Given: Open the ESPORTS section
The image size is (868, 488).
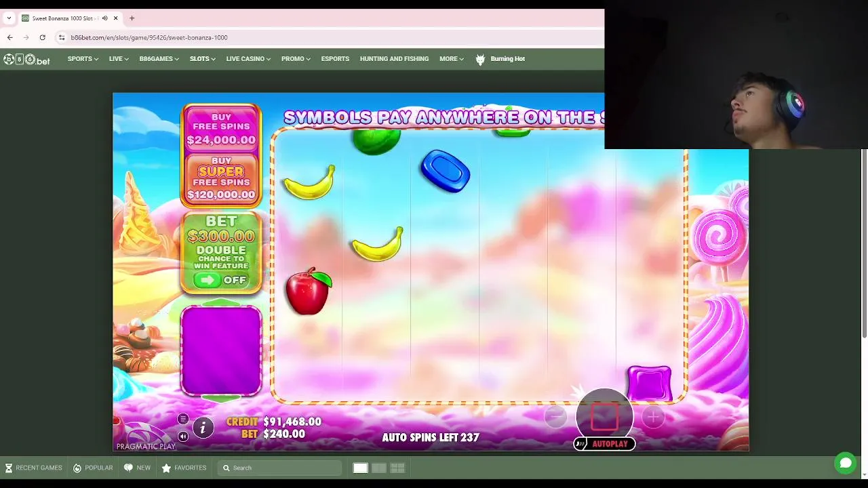Looking at the screenshot, I should point(335,59).
